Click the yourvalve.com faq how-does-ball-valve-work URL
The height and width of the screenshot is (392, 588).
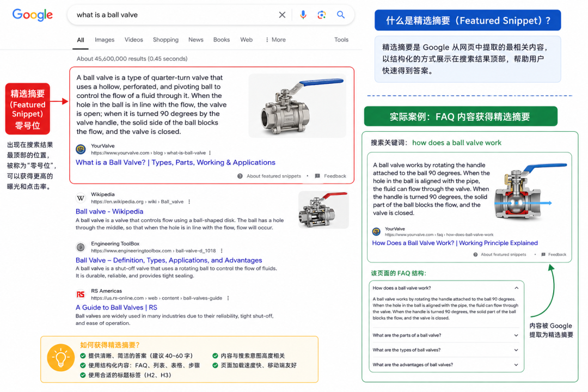(439, 235)
